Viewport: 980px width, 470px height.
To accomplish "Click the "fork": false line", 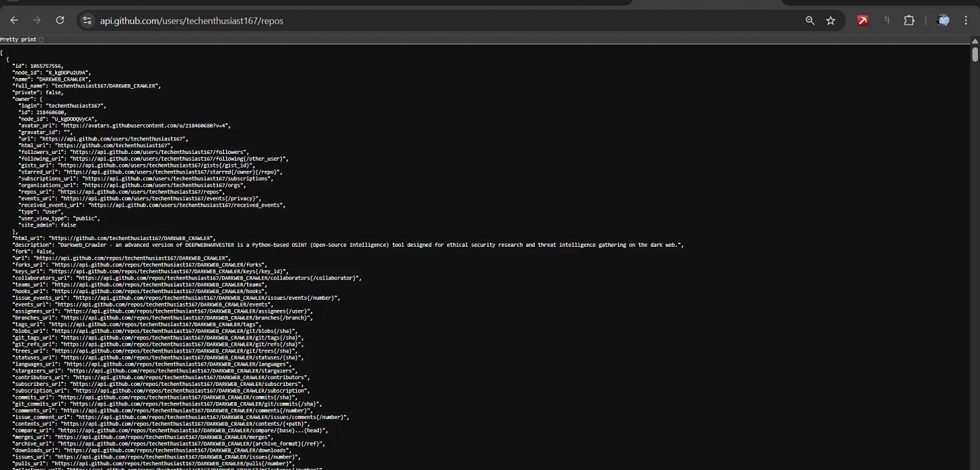I will click(34, 251).
